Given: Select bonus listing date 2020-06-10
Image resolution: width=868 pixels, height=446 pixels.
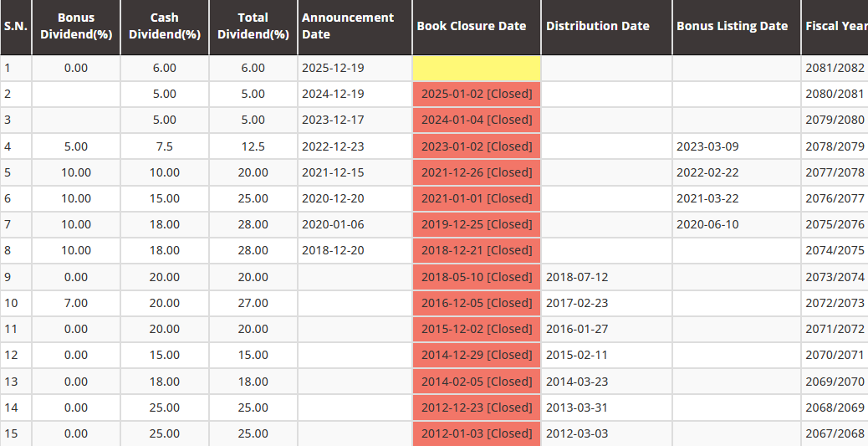Looking at the screenshot, I should tap(707, 224).
